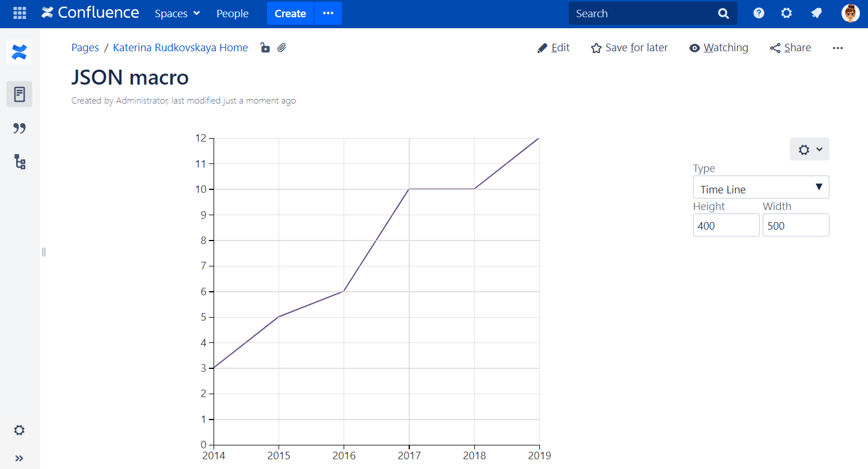Open page restrictions unlocked padlock icon
The height and width of the screenshot is (469, 868).
[x=265, y=48]
